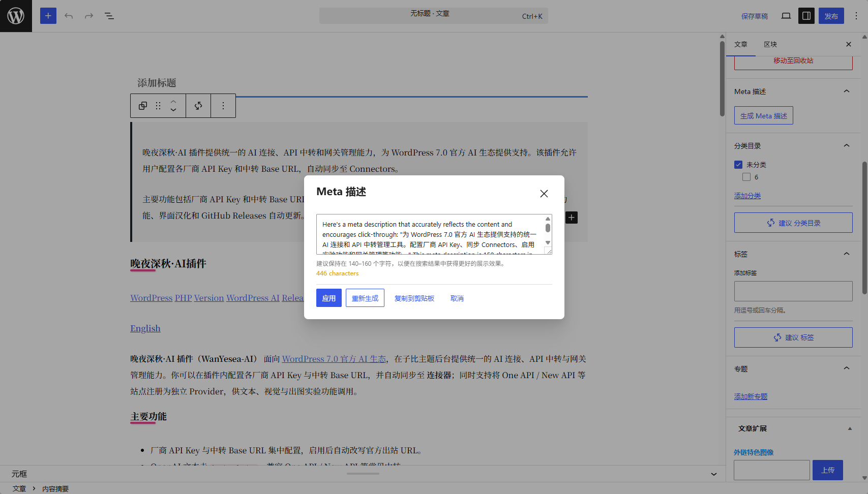
Task: Move the block up
Action: (173, 101)
